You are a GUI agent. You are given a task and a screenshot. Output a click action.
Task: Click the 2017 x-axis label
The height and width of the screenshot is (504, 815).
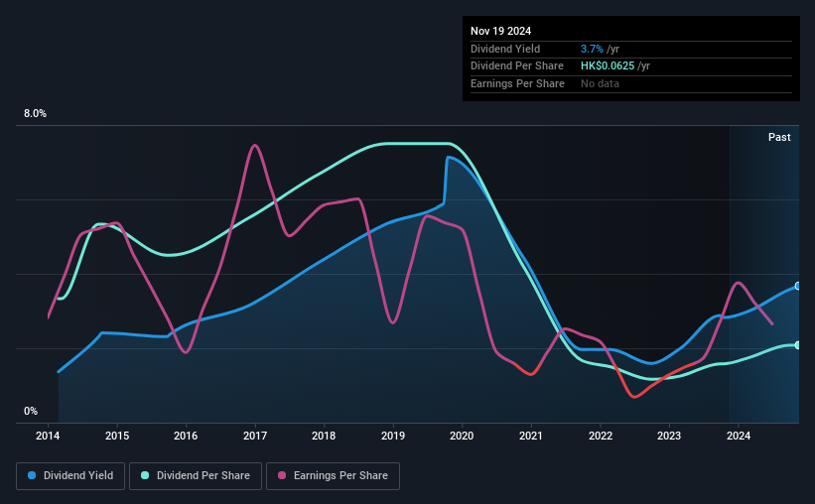click(255, 436)
